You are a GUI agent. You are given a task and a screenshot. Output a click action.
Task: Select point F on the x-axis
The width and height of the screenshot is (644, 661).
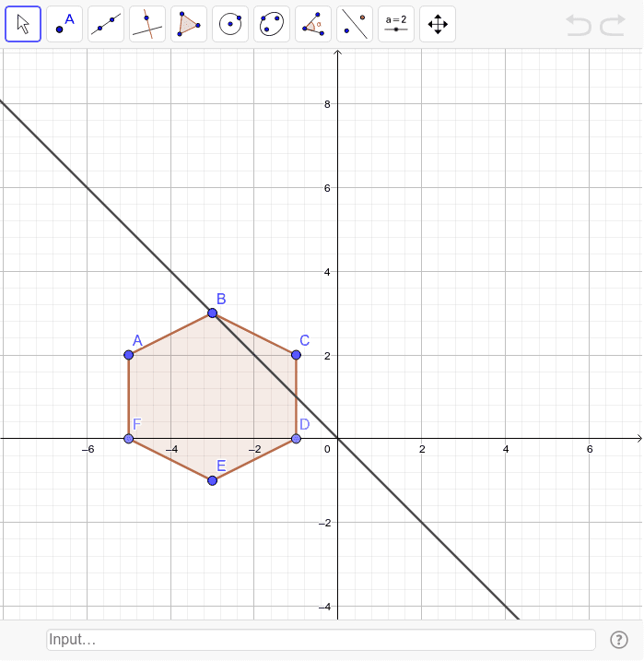pos(129,439)
